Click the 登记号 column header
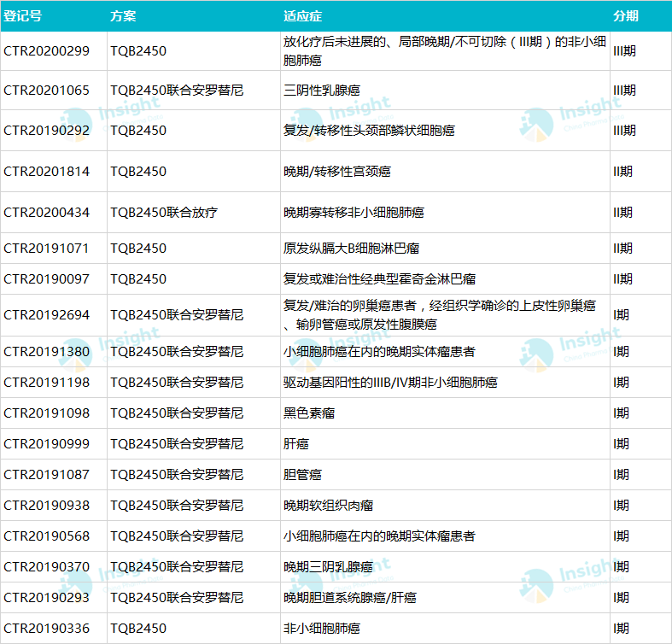 click(x=23, y=16)
